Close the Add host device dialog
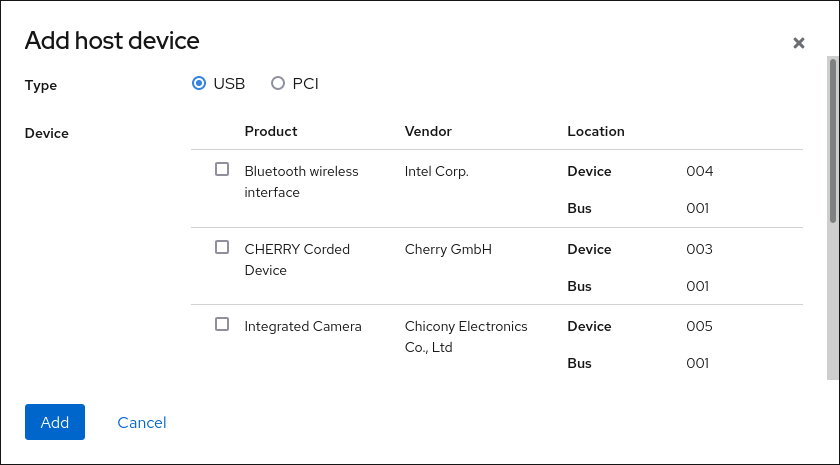This screenshot has height=465, width=840. [x=798, y=43]
